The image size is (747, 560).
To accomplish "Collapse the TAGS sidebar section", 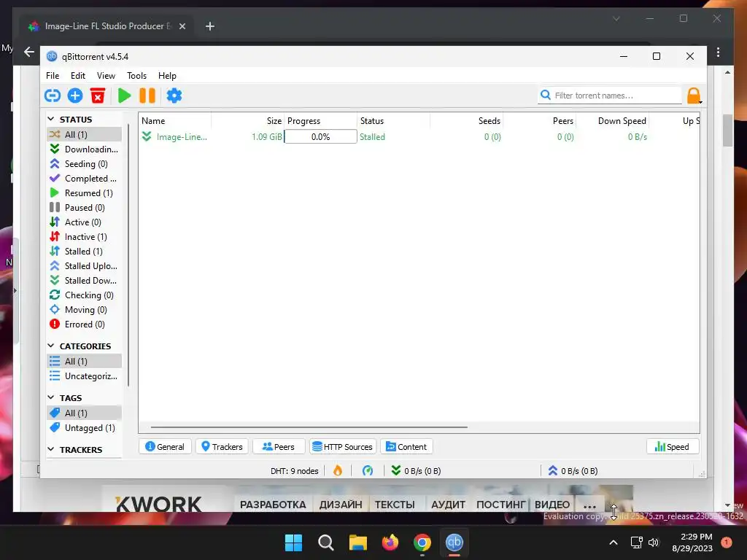I will [51, 397].
